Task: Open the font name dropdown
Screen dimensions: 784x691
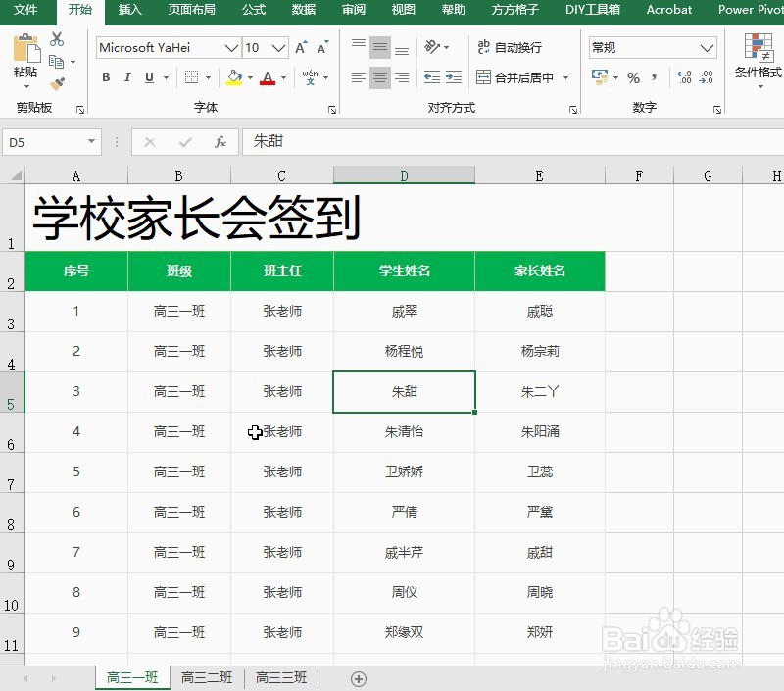Action: coord(229,47)
